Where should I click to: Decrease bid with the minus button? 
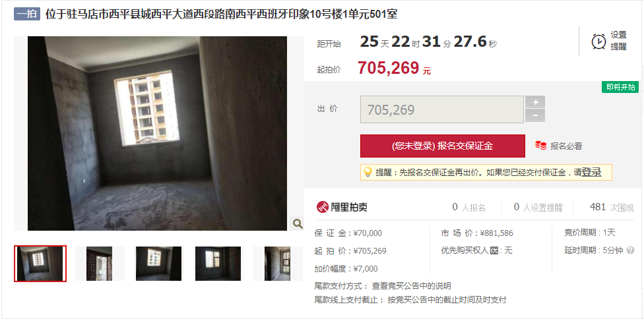click(534, 116)
